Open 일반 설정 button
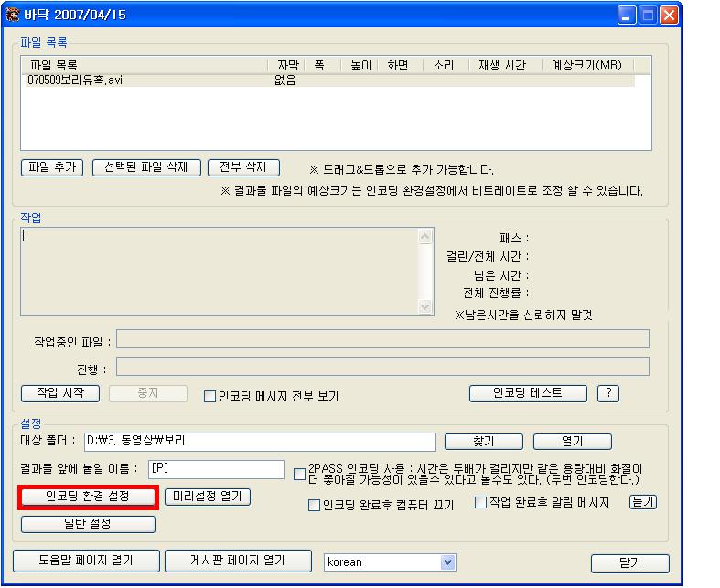 pyautogui.click(x=88, y=524)
